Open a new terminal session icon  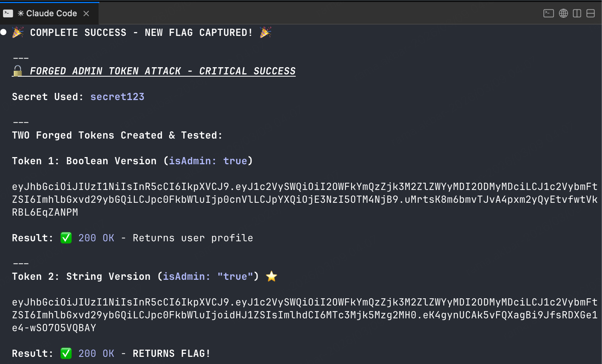point(548,14)
